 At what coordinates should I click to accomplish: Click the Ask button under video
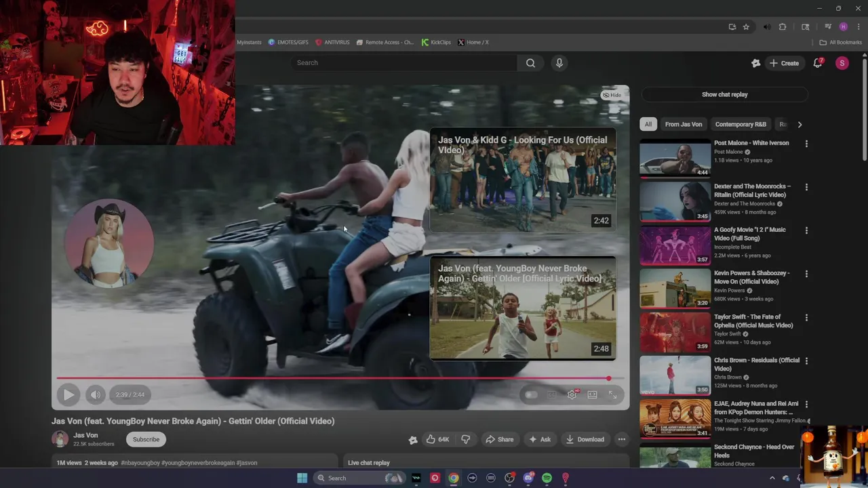(540, 439)
